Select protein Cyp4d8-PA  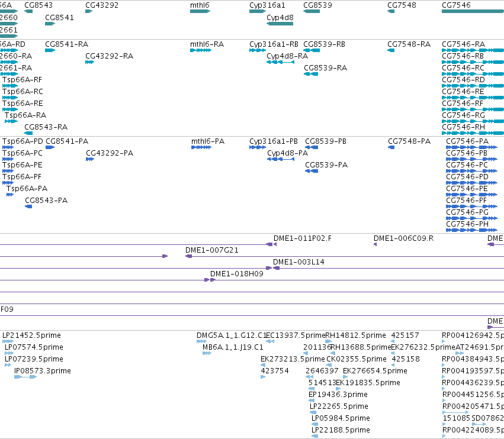pos(287,153)
